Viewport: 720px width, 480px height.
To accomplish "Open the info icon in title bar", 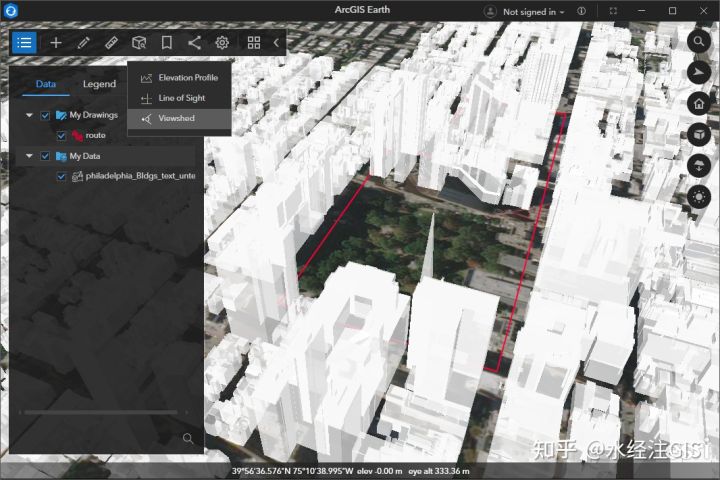I will (581, 11).
